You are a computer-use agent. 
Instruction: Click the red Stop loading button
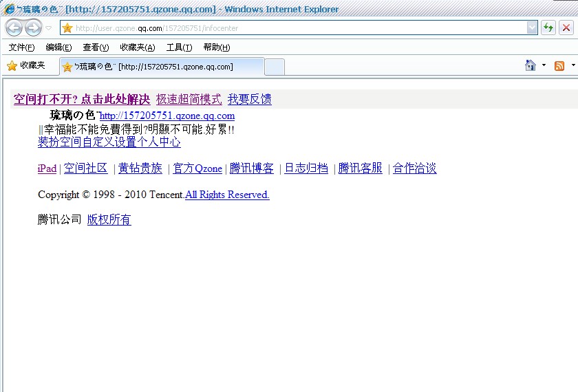click(566, 28)
